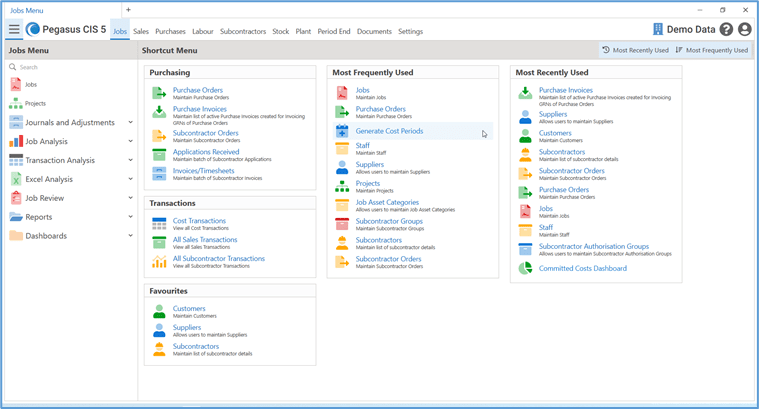The width and height of the screenshot is (759, 409).
Task: Click the hamburger menu icon
Action: point(14,30)
